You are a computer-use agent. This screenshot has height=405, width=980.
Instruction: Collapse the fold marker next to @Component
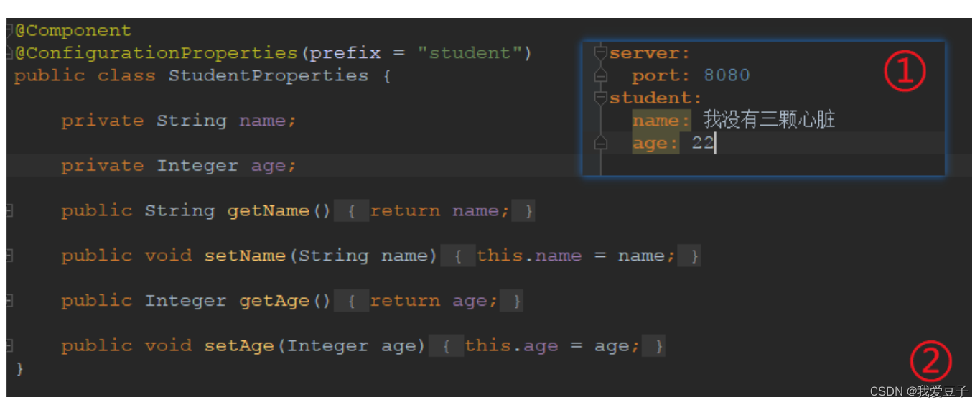coord(9,31)
